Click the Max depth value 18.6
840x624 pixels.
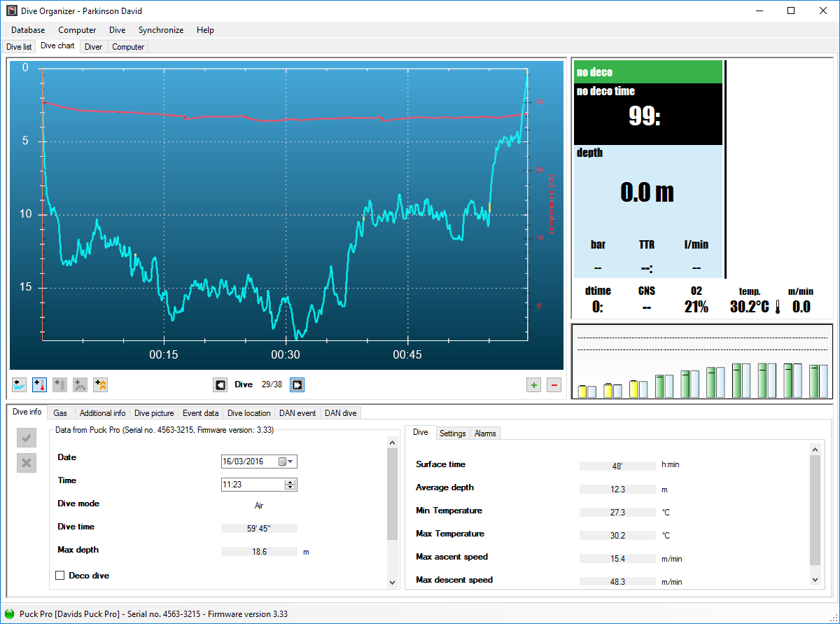[259, 552]
